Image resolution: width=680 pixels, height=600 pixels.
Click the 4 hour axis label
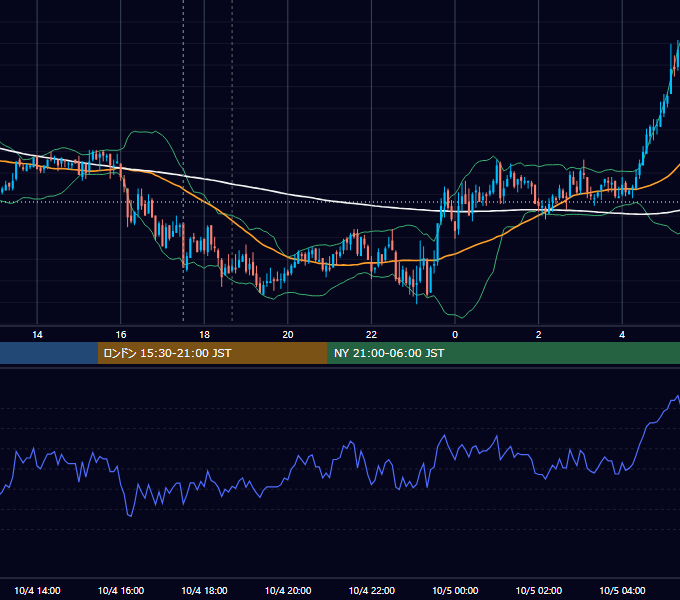coord(622,335)
